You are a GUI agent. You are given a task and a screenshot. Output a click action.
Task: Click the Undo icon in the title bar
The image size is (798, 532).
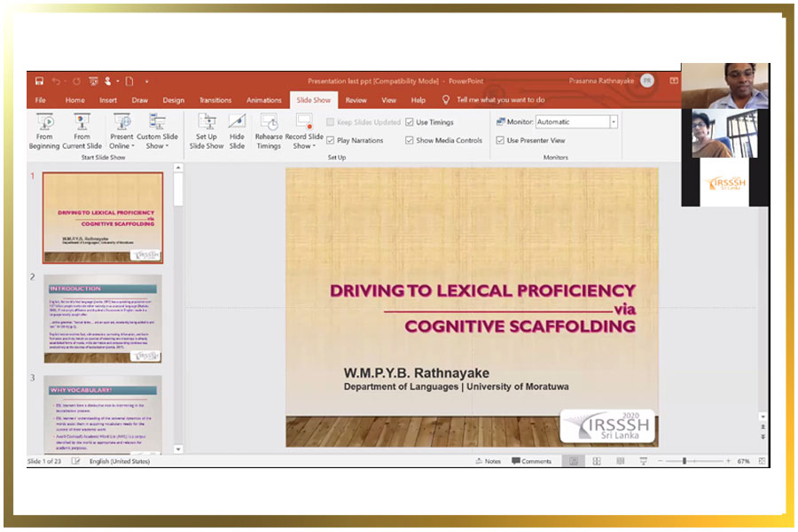point(56,81)
